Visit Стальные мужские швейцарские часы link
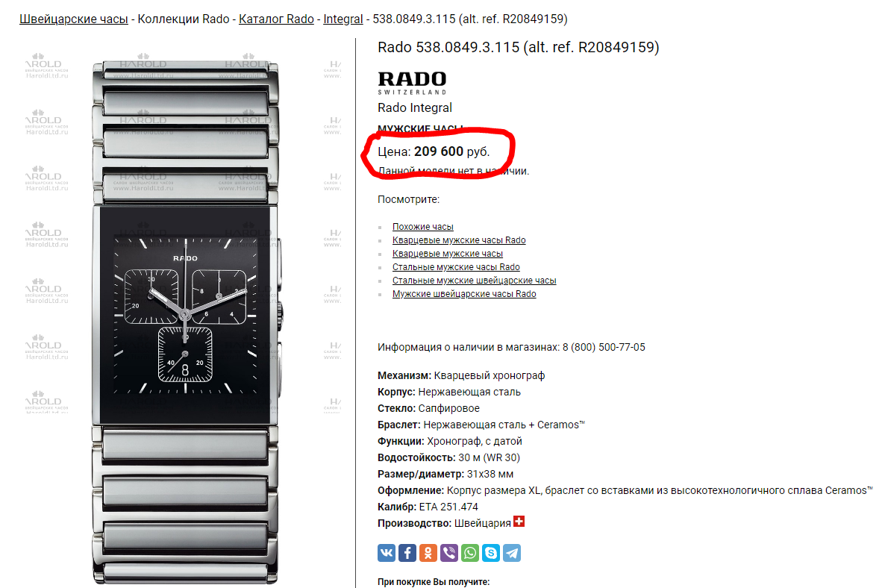885x588 pixels. click(x=474, y=281)
